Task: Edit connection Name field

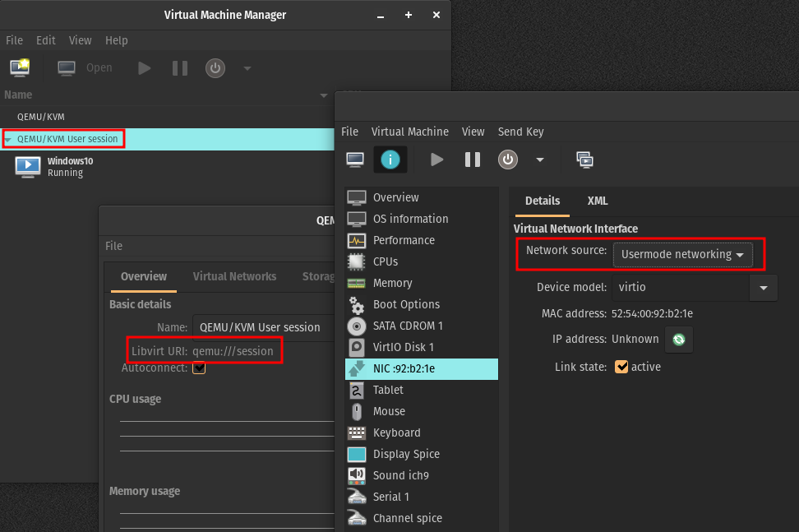Action: pos(263,327)
